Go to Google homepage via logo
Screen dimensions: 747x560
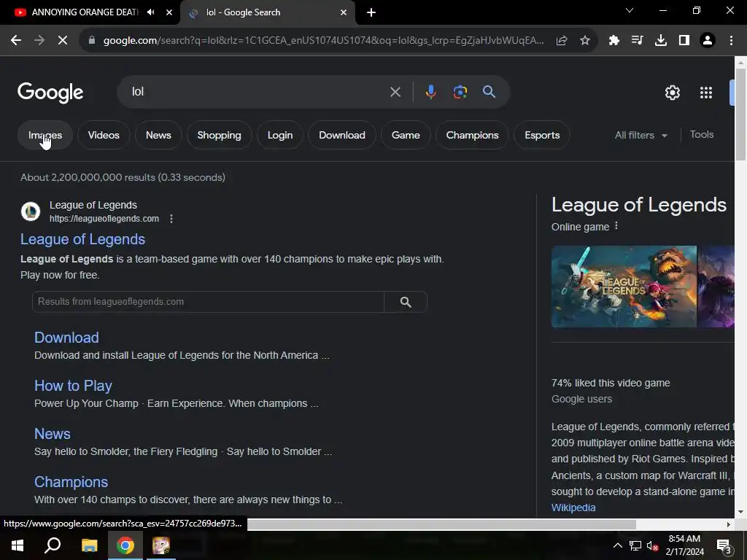[x=50, y=93]
